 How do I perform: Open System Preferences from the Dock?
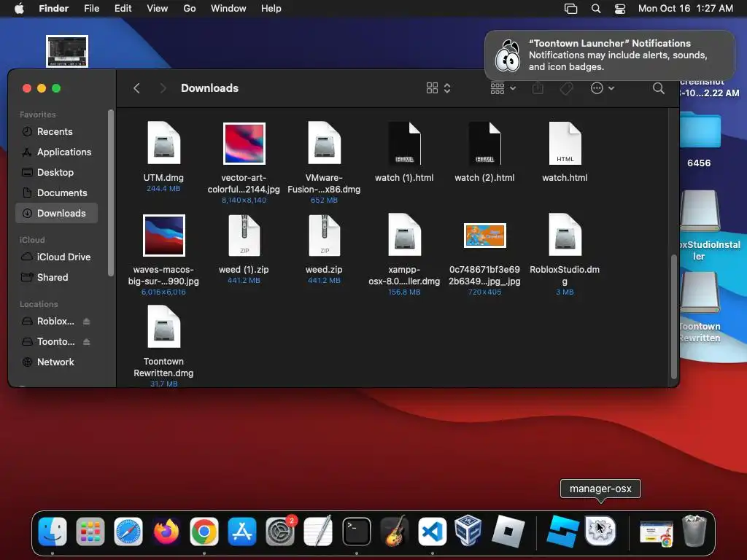tap(280, 531)
